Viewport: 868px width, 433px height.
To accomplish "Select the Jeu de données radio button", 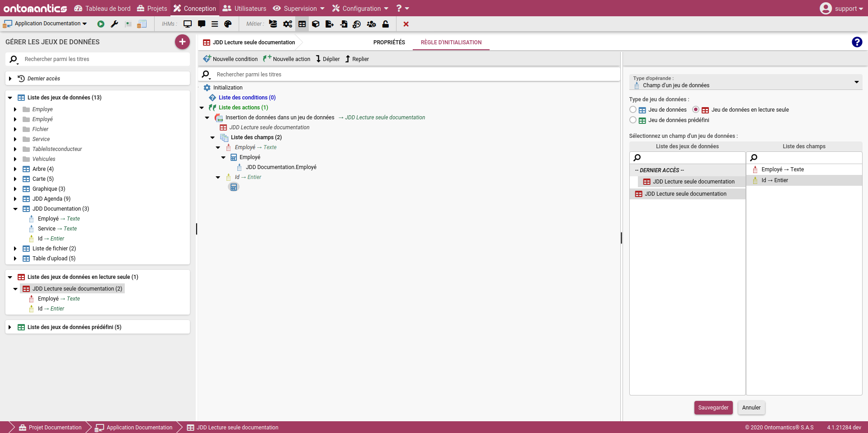I will pyautogui.click(x=633, y=109).
